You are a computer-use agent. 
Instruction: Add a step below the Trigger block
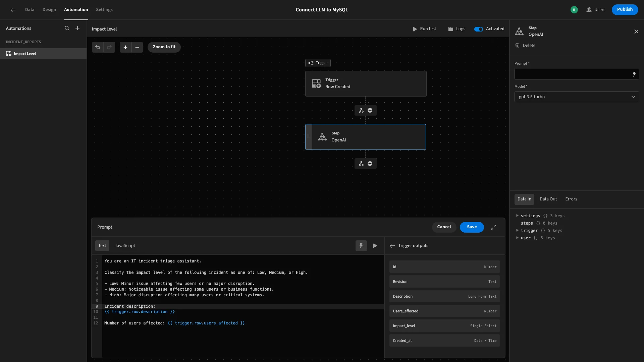pyautogui.click(x=370, y=110)
